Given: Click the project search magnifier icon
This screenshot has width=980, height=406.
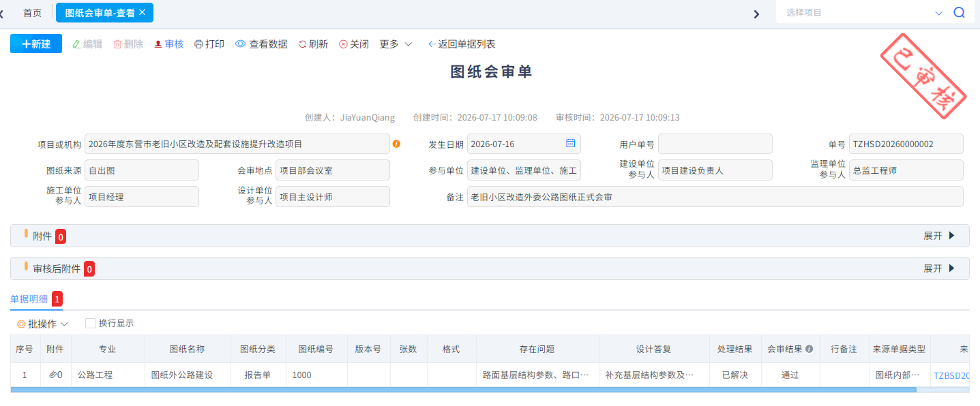Looking at the screenshot, I should click(x=959, y=12).
